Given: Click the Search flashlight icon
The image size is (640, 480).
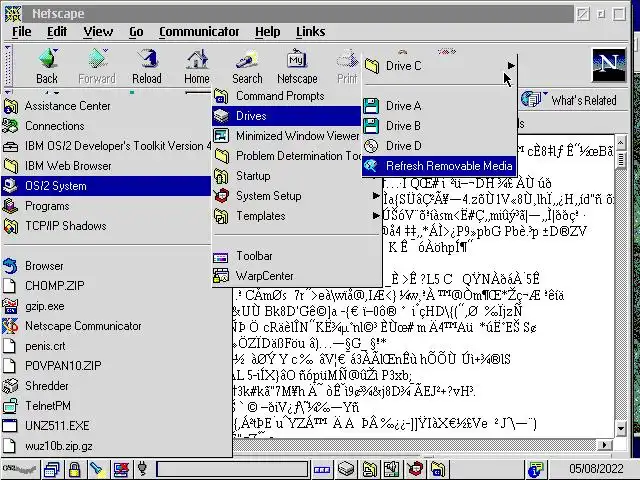Looking at the screenshot, I should point(247,59).
